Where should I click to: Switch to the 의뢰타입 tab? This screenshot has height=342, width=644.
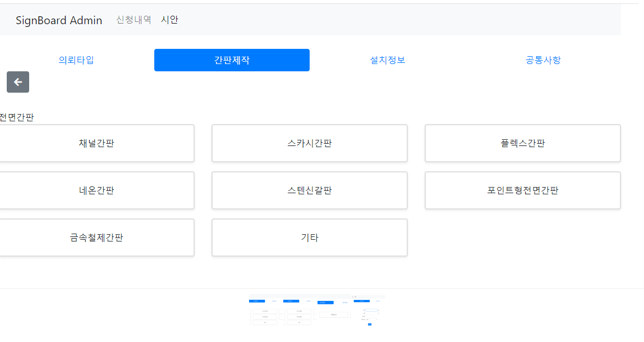[x=76, y=60]
